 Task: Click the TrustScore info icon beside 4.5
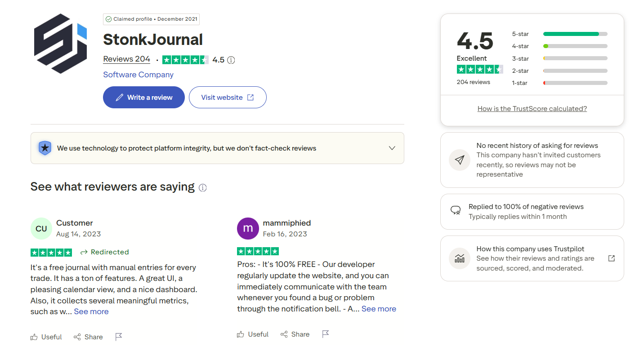pos(231,60)
